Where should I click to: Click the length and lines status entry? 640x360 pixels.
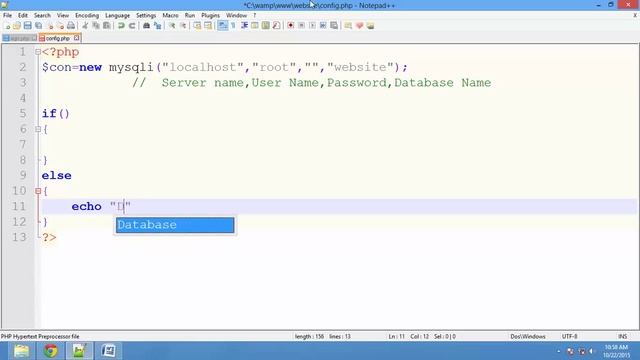click(322, 336)
